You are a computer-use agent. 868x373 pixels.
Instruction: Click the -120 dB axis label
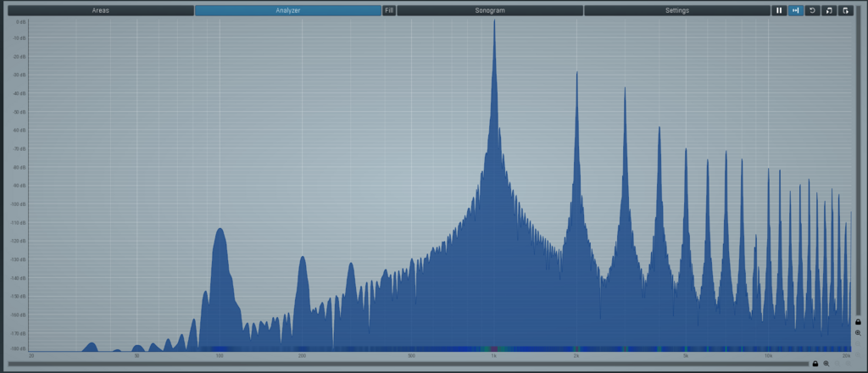pyautogui.click(x=19, y=242)
